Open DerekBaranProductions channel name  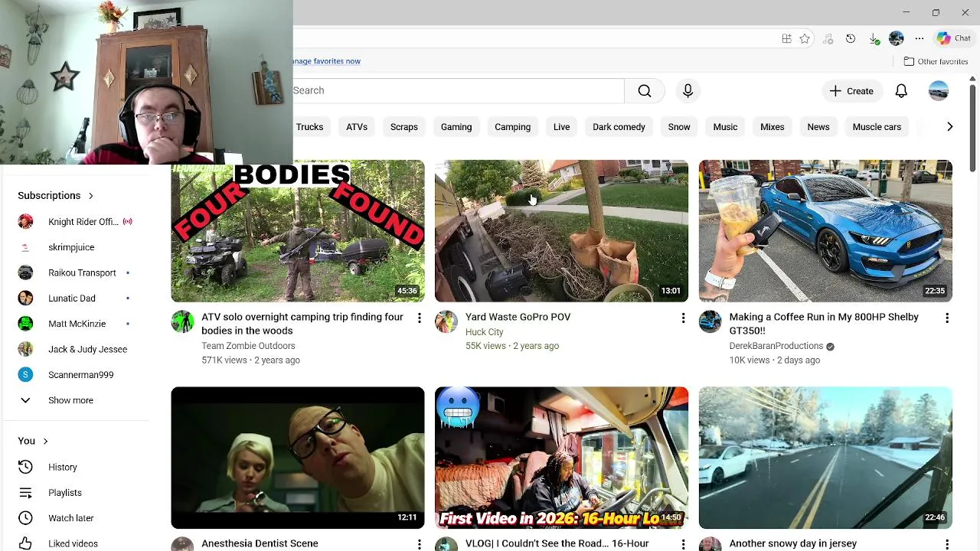click(x=776, y=346)
